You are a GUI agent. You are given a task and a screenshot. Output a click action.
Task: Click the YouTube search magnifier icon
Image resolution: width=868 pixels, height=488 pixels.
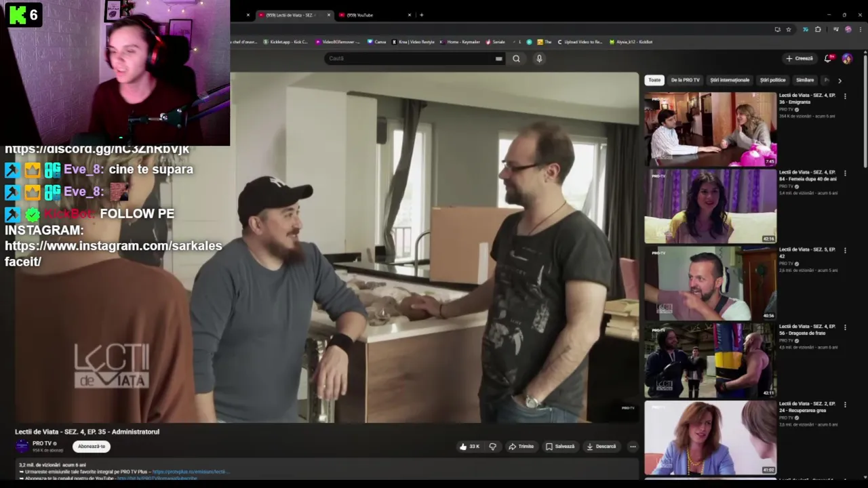[x=516, y=58]
